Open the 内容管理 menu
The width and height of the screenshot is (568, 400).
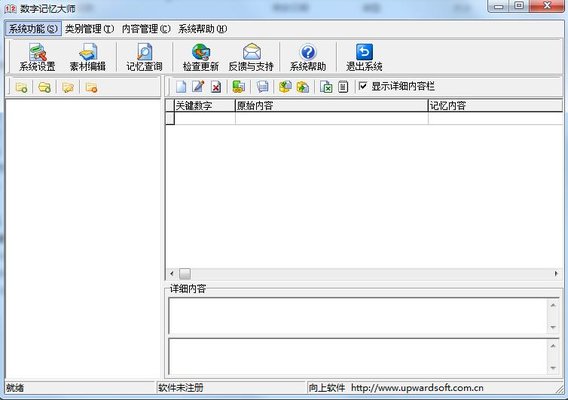(146, 29)
